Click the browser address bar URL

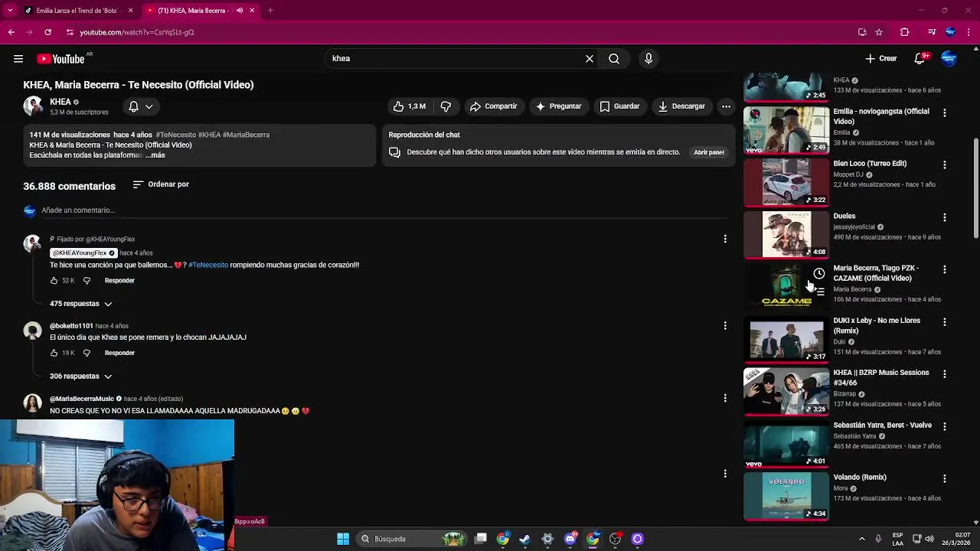point(137,32)
